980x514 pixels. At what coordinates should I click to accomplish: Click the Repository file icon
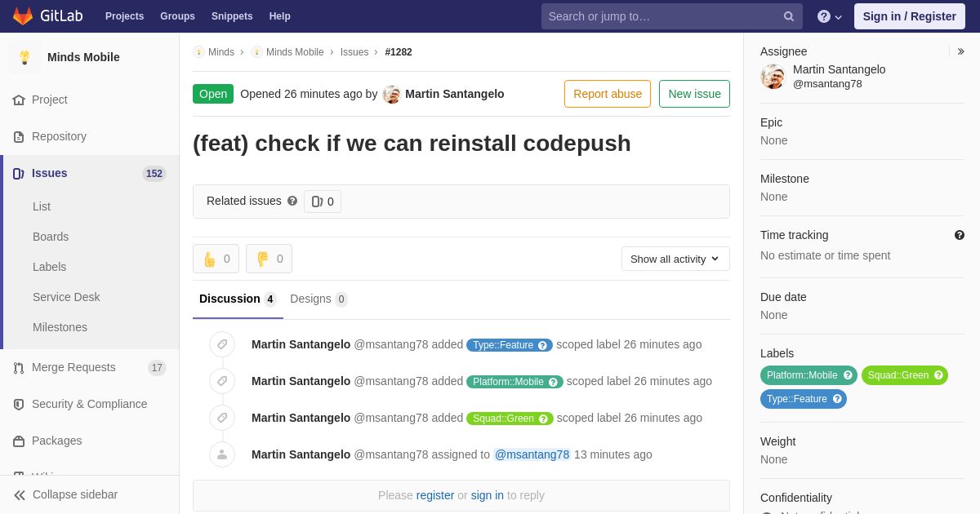tap(19, 136)
